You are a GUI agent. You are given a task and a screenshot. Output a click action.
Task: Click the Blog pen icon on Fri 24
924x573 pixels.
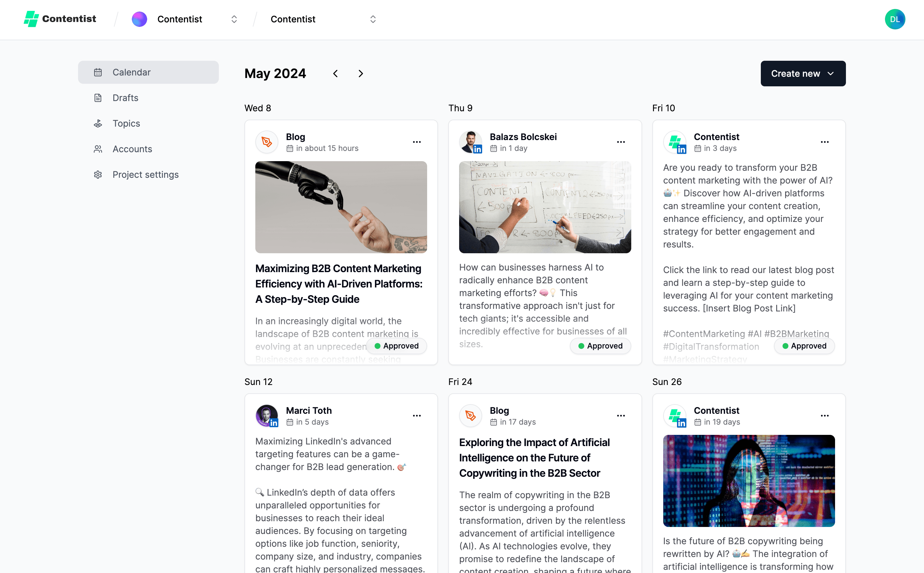click(x=471, y=416)
